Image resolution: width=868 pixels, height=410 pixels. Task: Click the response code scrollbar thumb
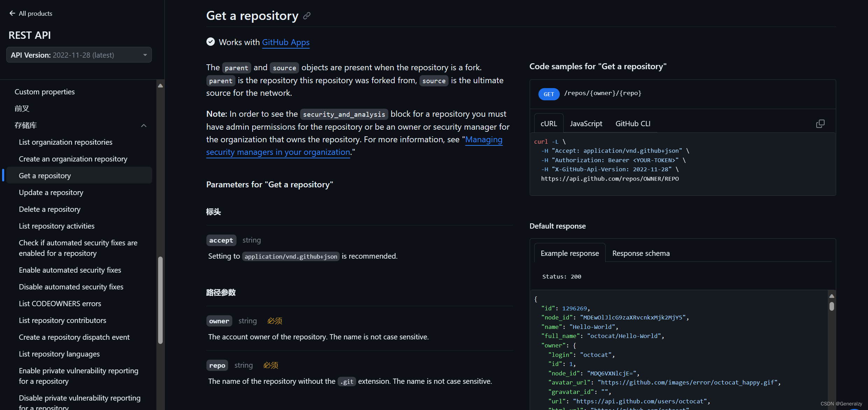tap(832, 306)
